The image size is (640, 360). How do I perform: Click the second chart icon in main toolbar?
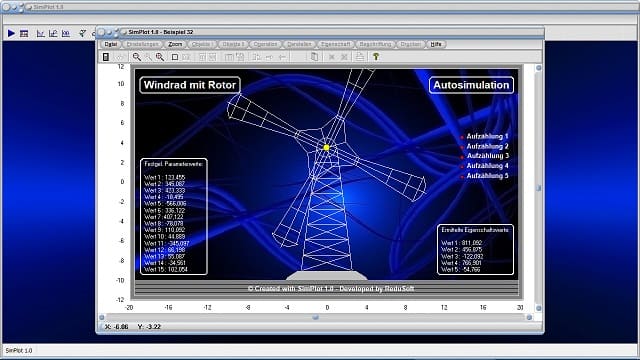pos(53,33)
